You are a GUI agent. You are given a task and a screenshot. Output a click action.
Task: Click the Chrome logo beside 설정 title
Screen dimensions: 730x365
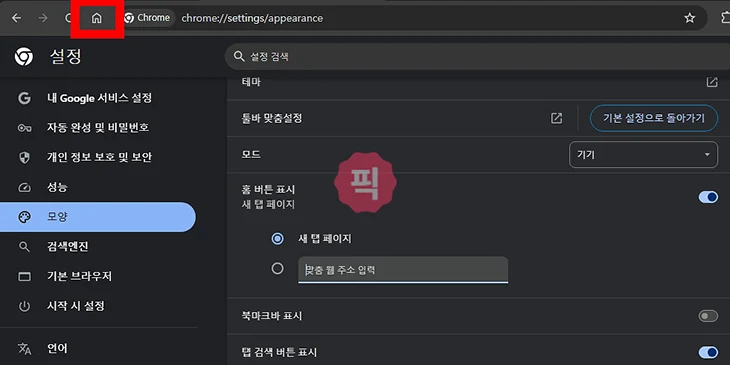click(24, 57)
